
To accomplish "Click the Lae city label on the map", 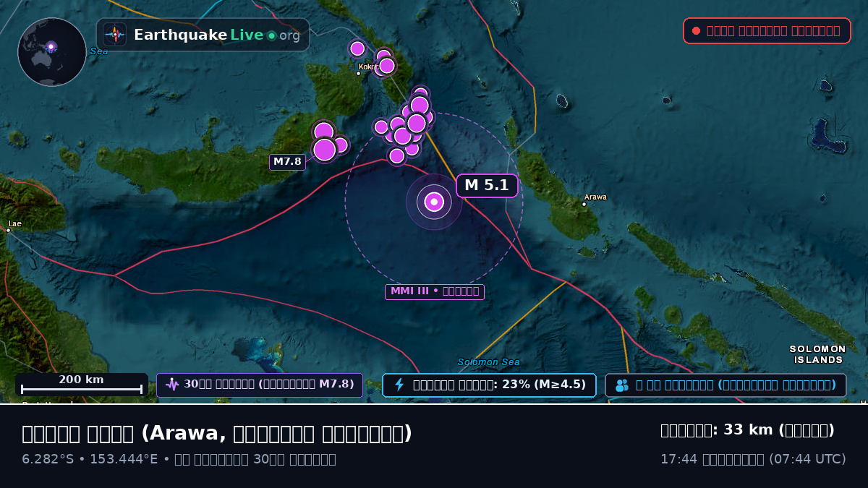I will pos(14,223).
